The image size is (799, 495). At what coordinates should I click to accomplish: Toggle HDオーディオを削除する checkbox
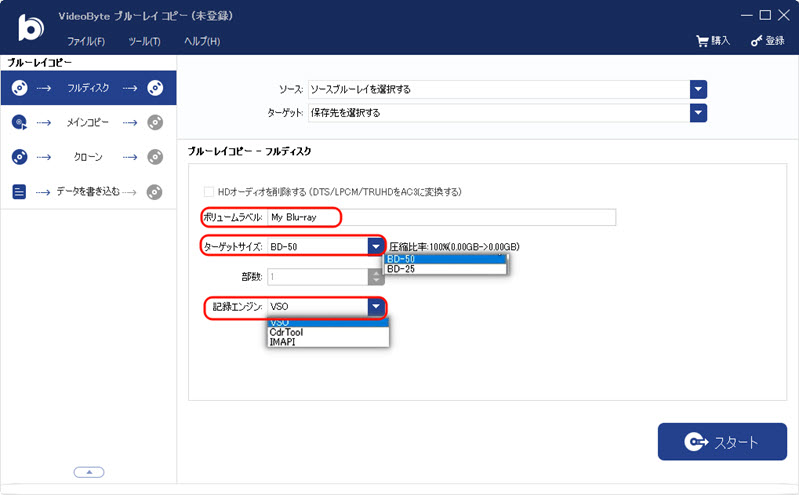tap(208, 192)
